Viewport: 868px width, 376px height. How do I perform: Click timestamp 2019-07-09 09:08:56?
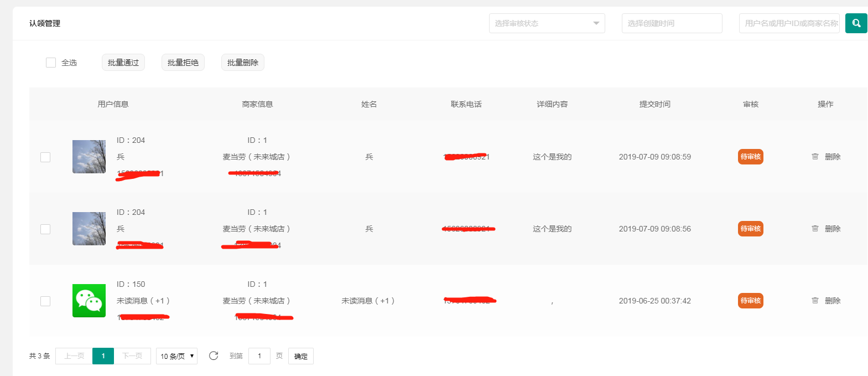click(x=655, y=229)
